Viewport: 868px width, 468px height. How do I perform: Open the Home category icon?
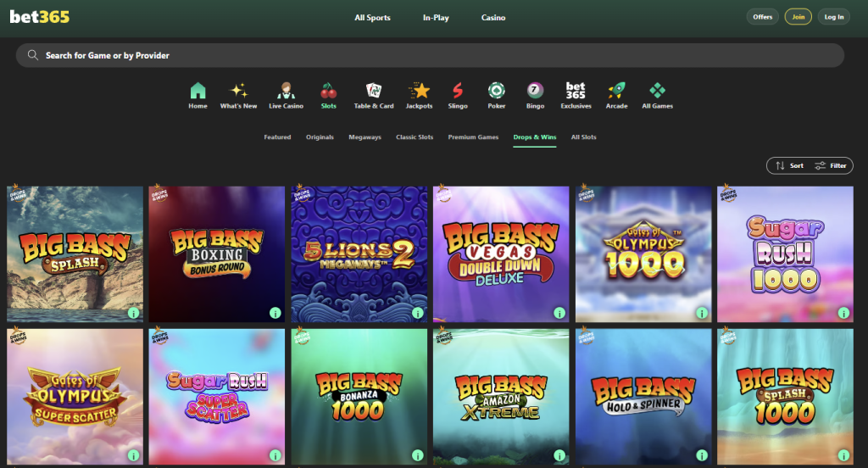click(x=198, y=90)
